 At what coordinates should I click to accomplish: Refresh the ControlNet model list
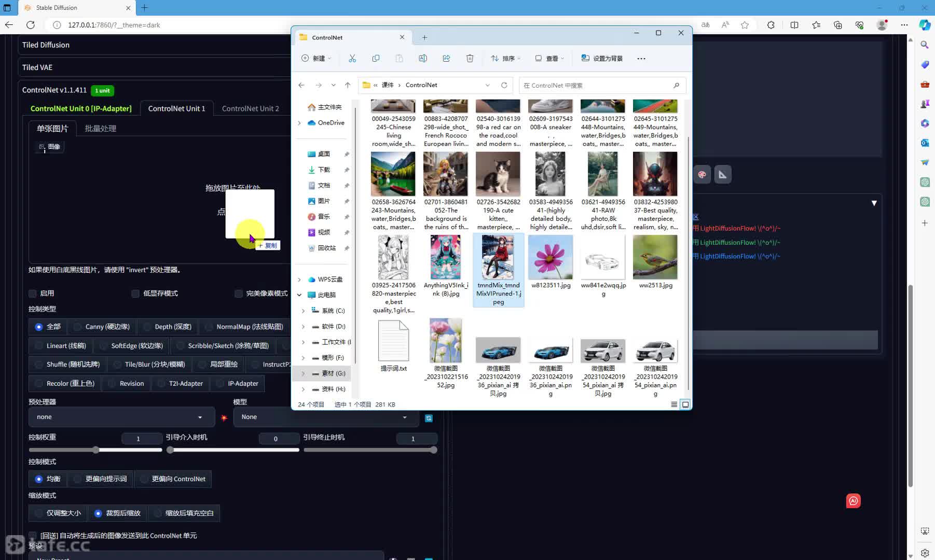point(429,418)
